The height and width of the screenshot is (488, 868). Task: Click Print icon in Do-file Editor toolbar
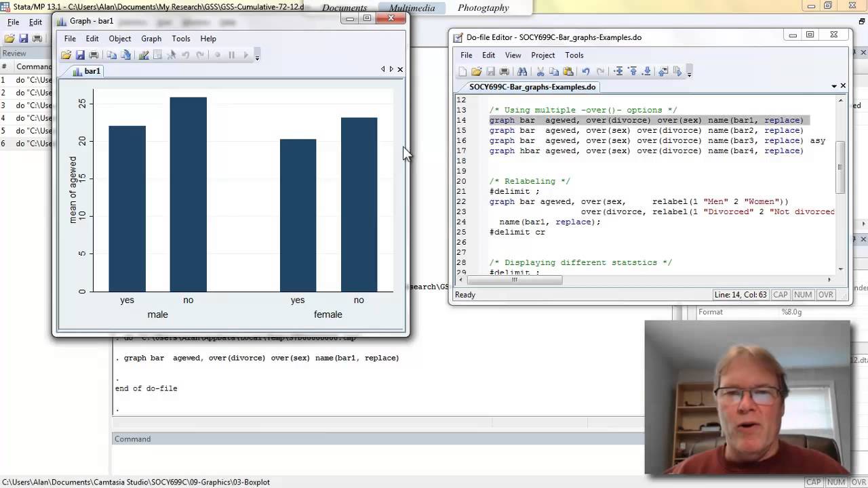[x=504, y=71]
